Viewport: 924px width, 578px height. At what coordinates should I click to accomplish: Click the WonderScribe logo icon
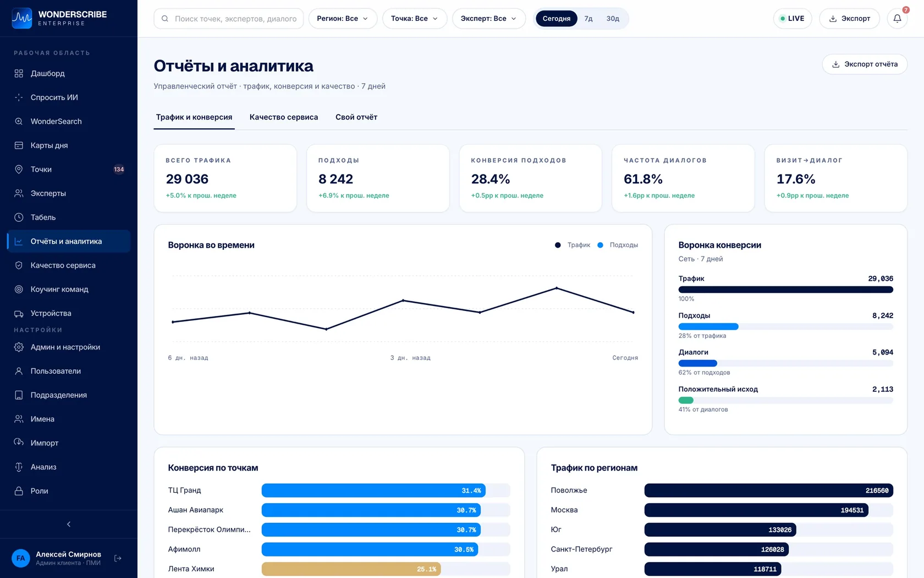(x=22, y=18)
